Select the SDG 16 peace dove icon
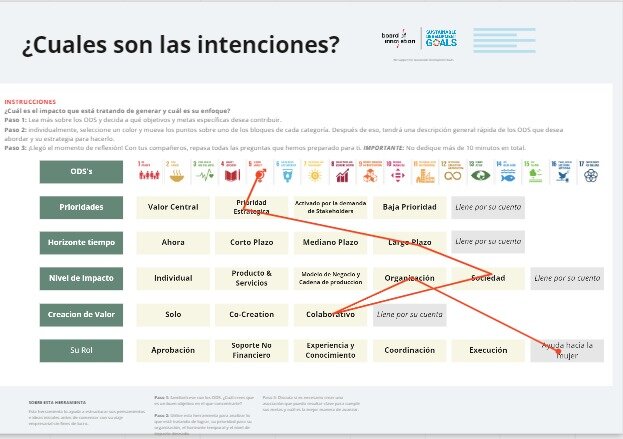 coord(563,172)
